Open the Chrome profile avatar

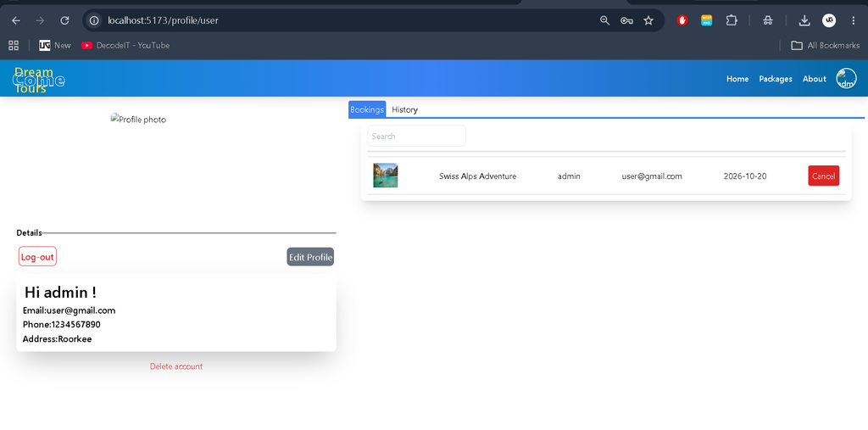[829, 20]
